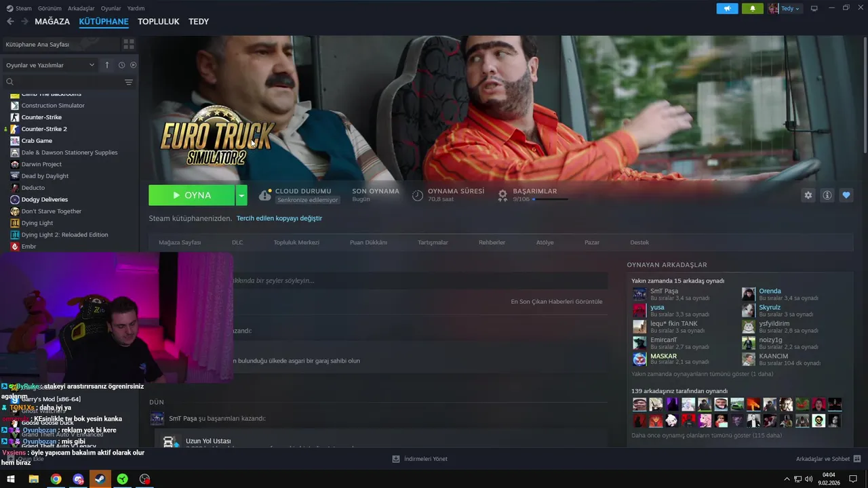Screen dimensions: 868x488
Task: Open friend Orenda's profile
Action: tap(770, 291)
